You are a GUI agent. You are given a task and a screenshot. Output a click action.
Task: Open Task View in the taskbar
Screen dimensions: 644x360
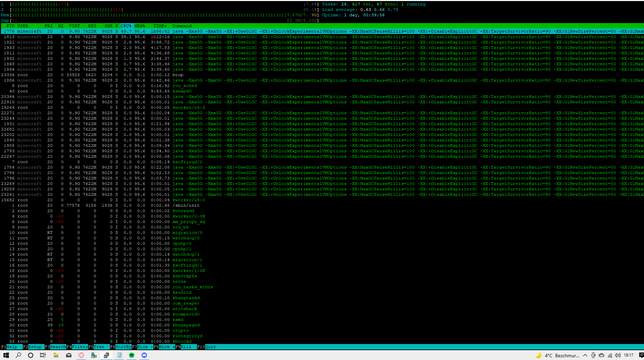(43, 355)
